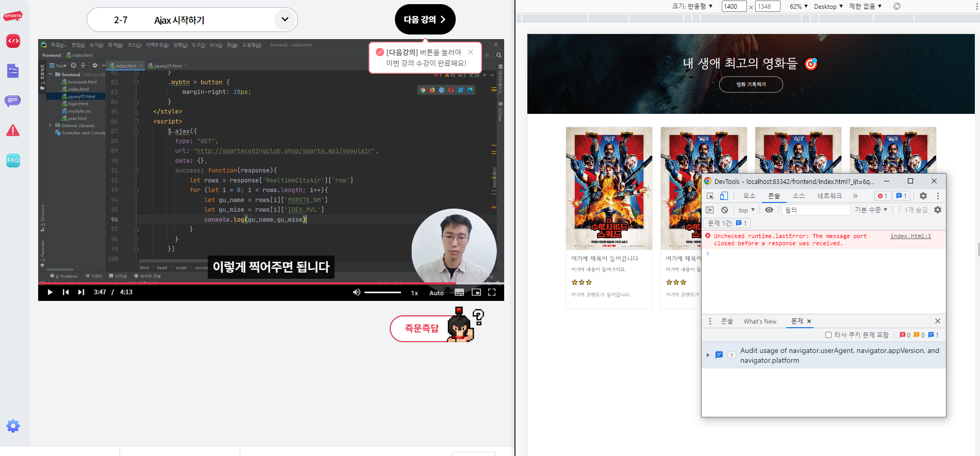Show more DevTools tabs with the chevron
Image resolution: width=980 pixels, height=456 pixels.
[x=855, y=196]
